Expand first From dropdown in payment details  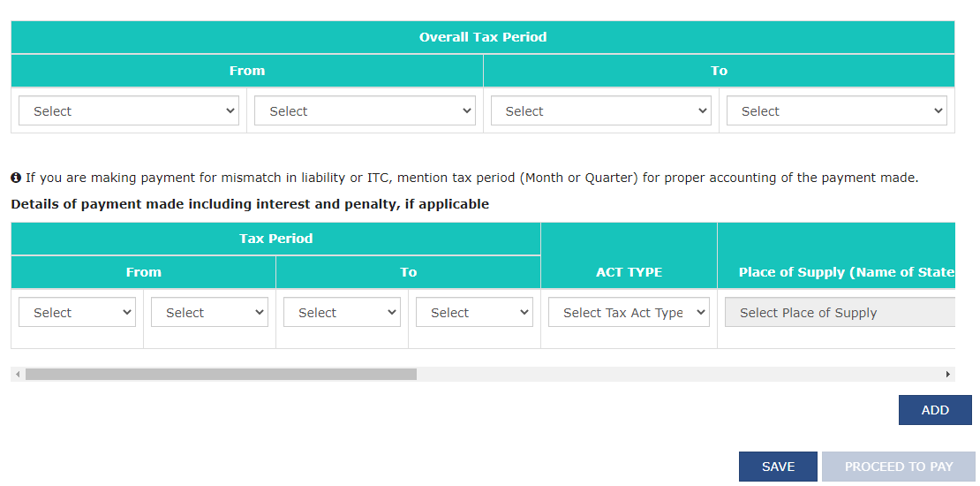click(77, 313)
